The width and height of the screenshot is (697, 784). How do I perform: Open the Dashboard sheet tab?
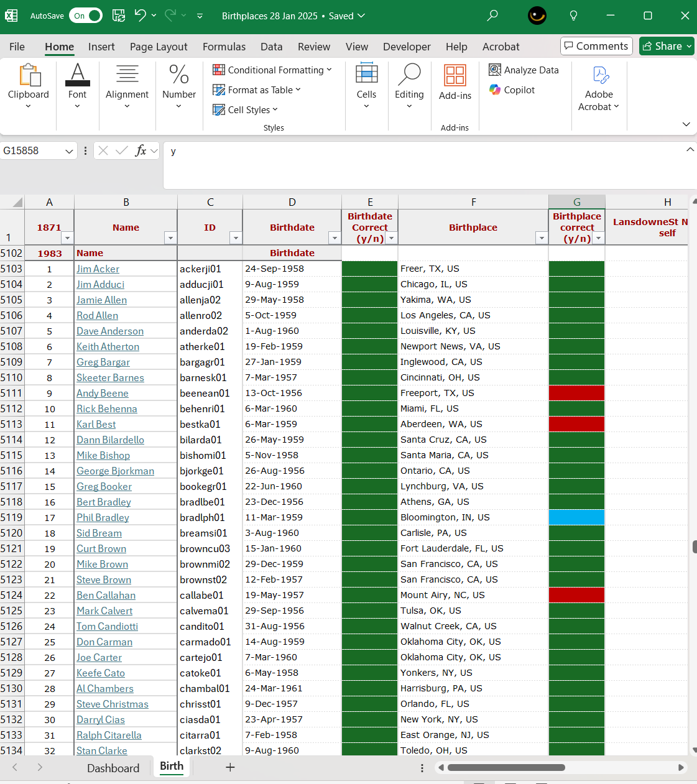(x=113, y=768)
